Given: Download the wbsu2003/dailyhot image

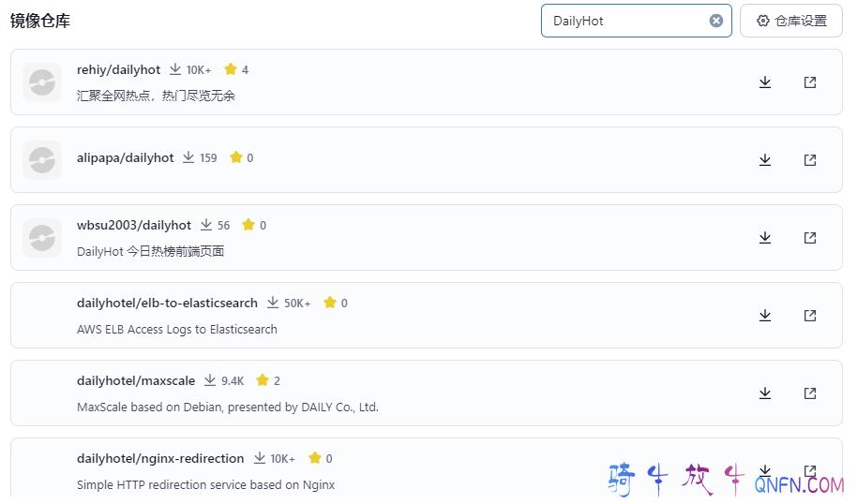Looking at the screenshot, I should point(765,238).
